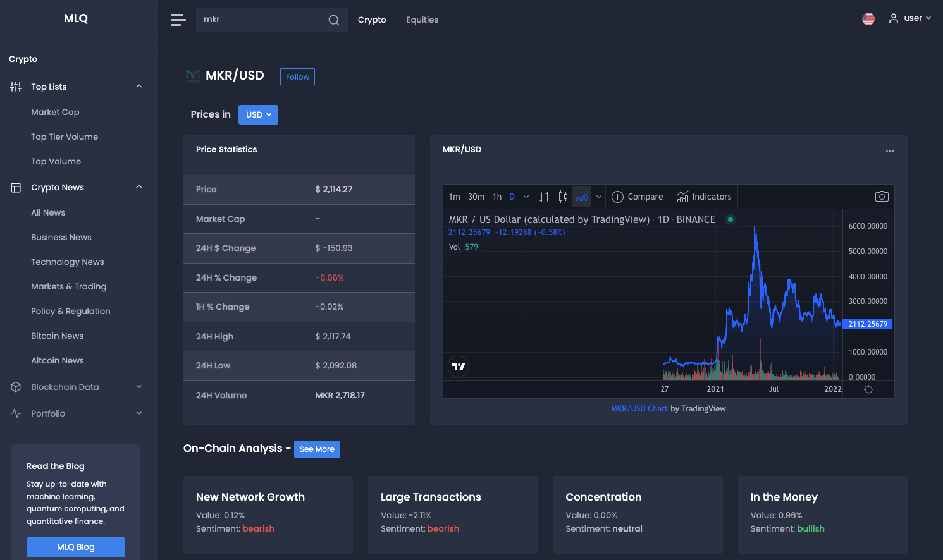Viewport: 943px width, 560px height.
Task: Click the 24H Low value $ 2,092.08
Action: point(336,365)
